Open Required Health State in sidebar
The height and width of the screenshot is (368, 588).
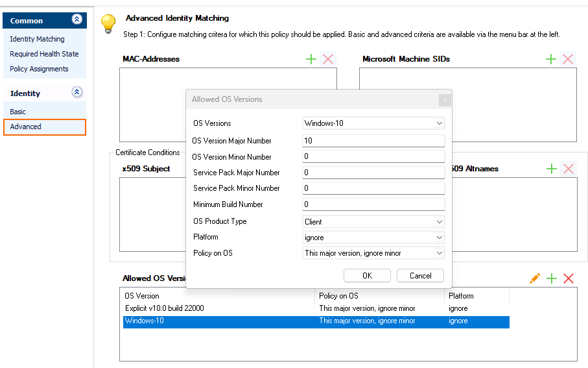[x=44, y=54]
